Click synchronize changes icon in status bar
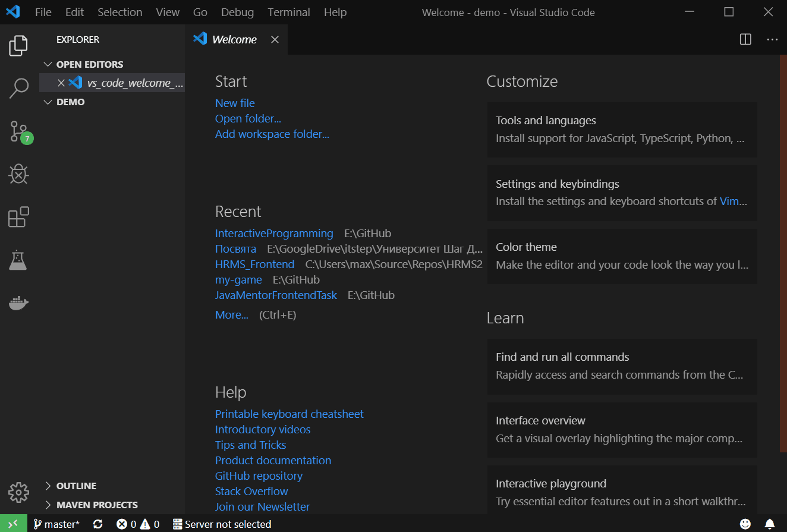Image resolution: width=787 pixels, height=532 pixels. click(x=98, y=524)
